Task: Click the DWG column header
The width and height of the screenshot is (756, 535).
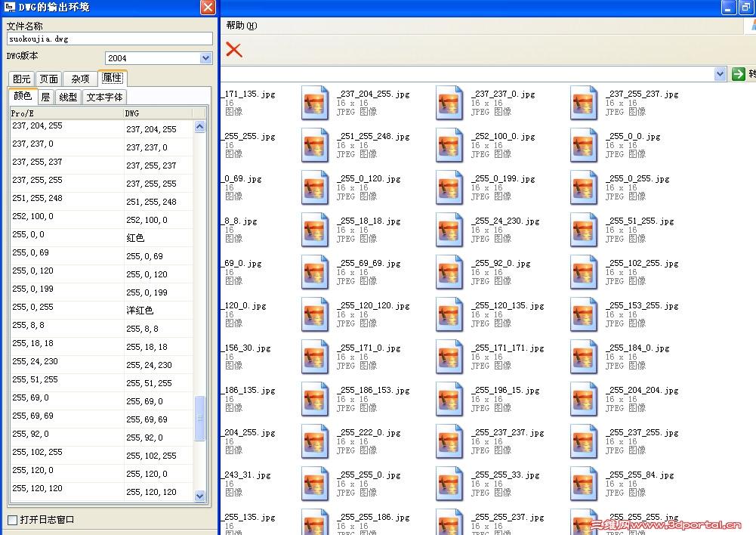Action: click(x=158, y=113)
